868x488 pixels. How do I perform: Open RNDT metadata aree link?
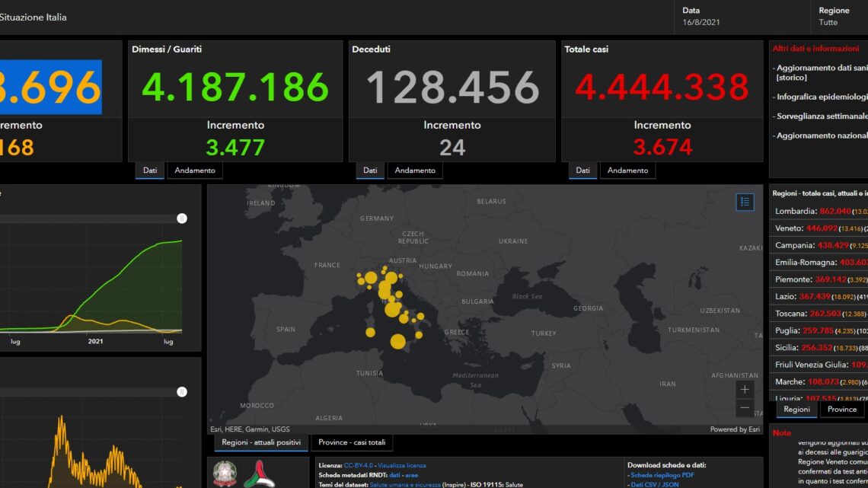pos(411,475)
